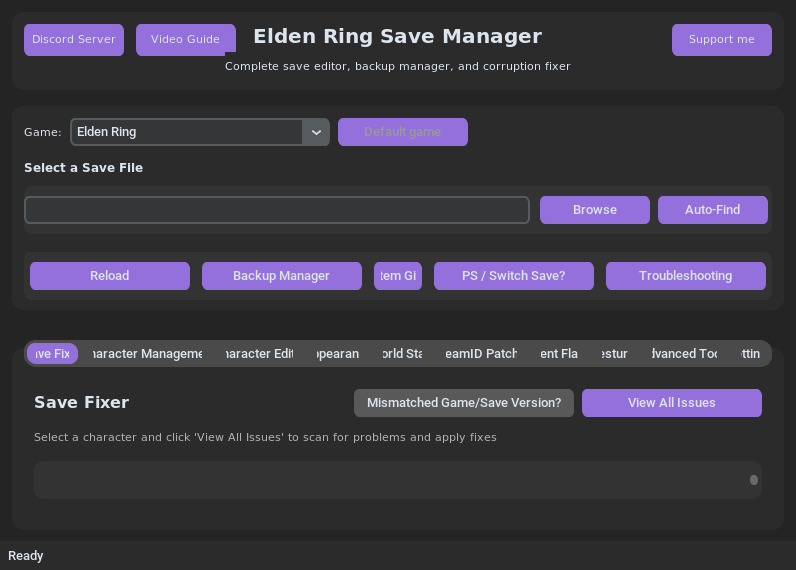This screenshot has height=570, width=796.
Task: Click the PS / Switch Save? button
Action: (513, 276)
